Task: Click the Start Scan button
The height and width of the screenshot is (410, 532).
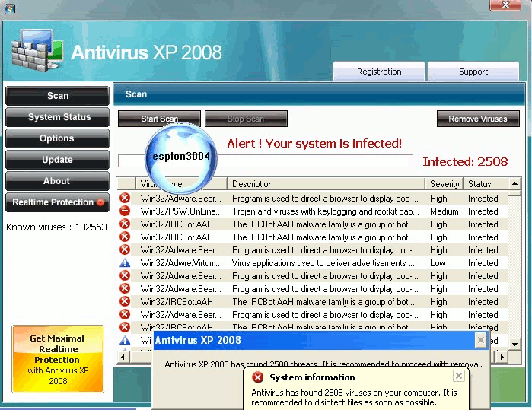Action: click(x=160, y=119)
